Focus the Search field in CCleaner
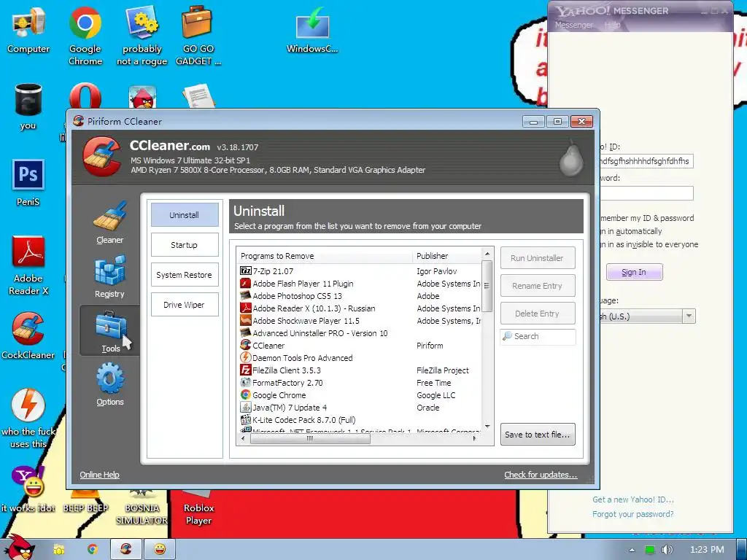 click(x=538, y=336)
